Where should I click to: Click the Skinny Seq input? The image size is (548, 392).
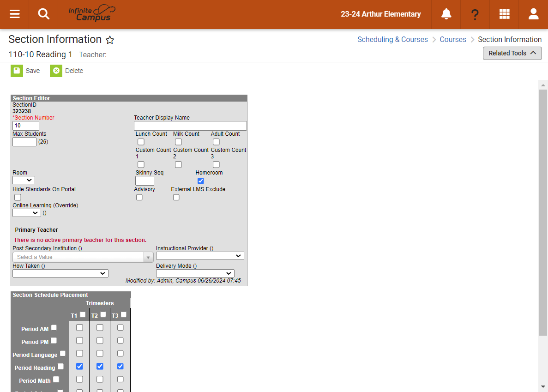click(145, 181)
